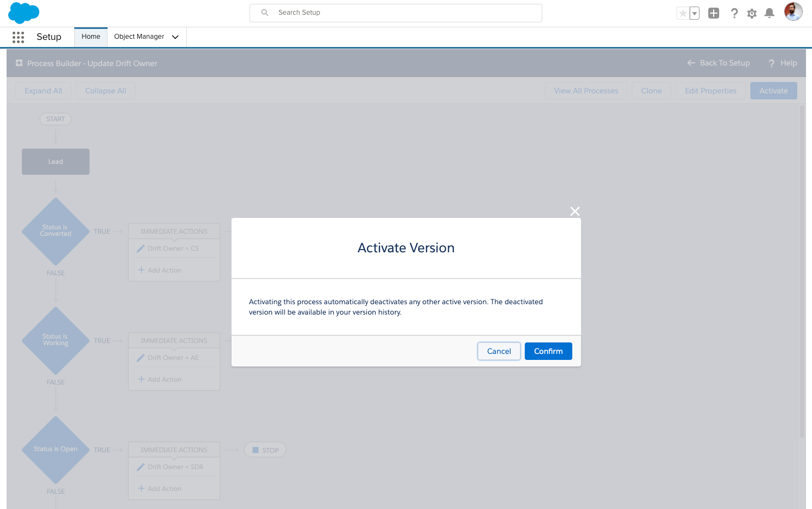Select the Status is Converted criteria diamond

[x=56, y=231]
